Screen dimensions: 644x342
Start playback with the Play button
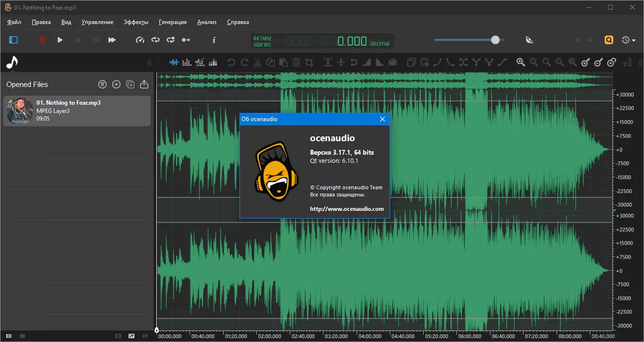tap(60, 40)
